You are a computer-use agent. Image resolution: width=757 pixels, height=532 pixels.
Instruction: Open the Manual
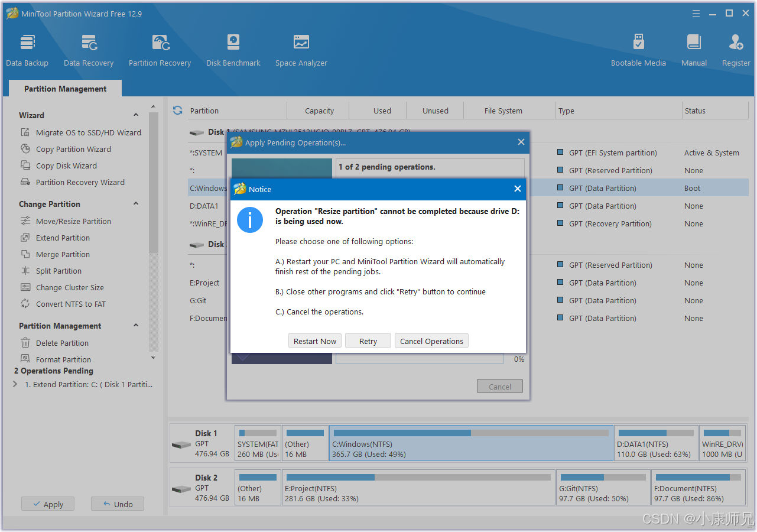694,50
